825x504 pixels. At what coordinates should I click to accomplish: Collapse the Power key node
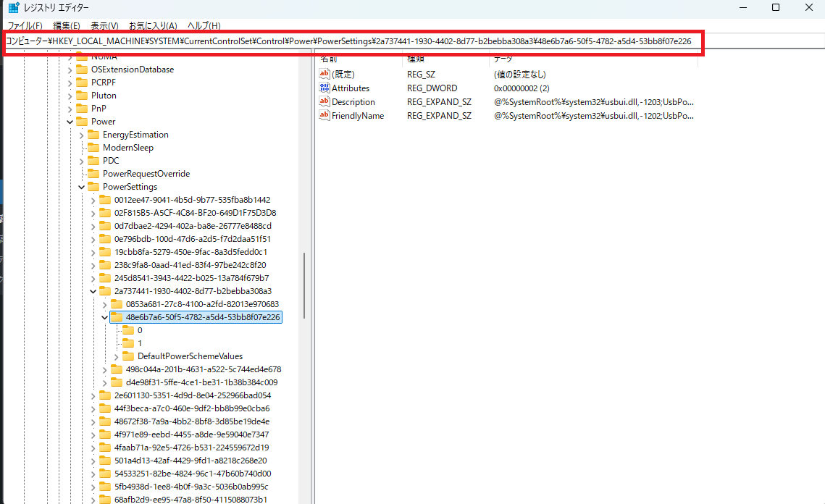tap(70, 122)
